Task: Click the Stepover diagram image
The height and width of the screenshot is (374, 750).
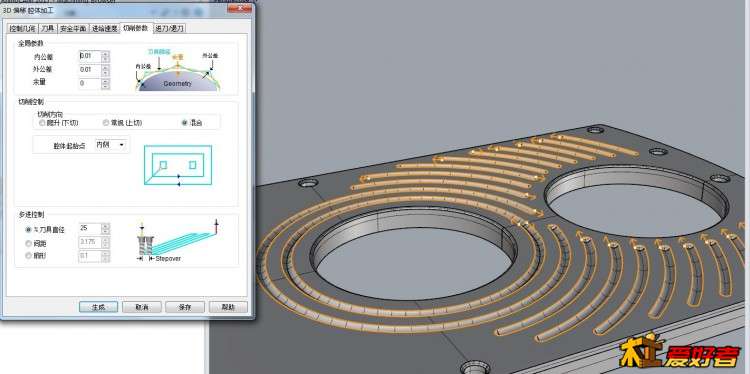Action: 178,241
